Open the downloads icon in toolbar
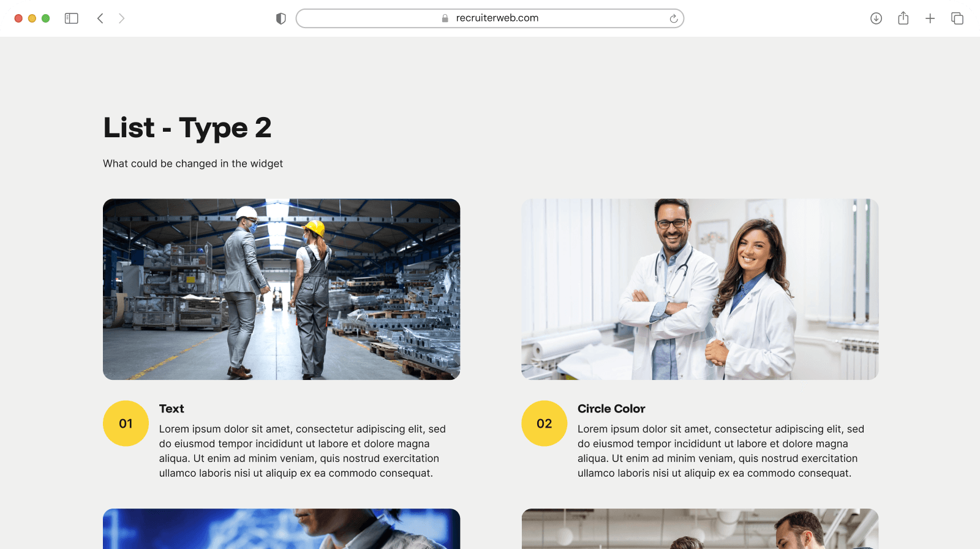The width and height of the screenshot is (980, 549). click(x=876, y=18)
